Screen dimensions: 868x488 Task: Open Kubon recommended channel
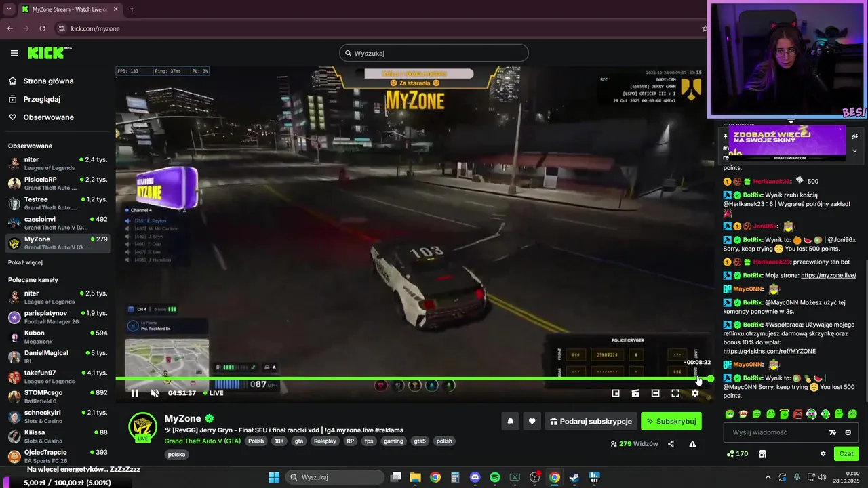click(x=58, y=337)
